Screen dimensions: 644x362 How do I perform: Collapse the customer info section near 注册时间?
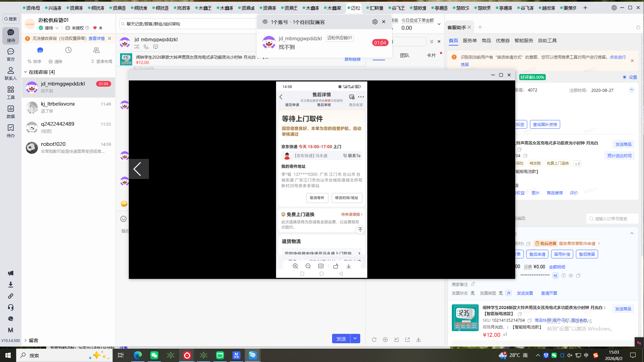point(632,90)
